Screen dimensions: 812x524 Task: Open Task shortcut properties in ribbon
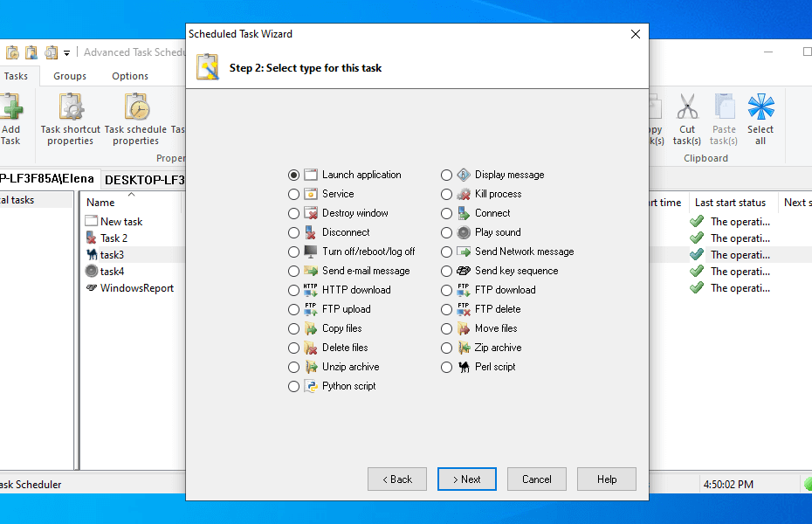[71, 120]
